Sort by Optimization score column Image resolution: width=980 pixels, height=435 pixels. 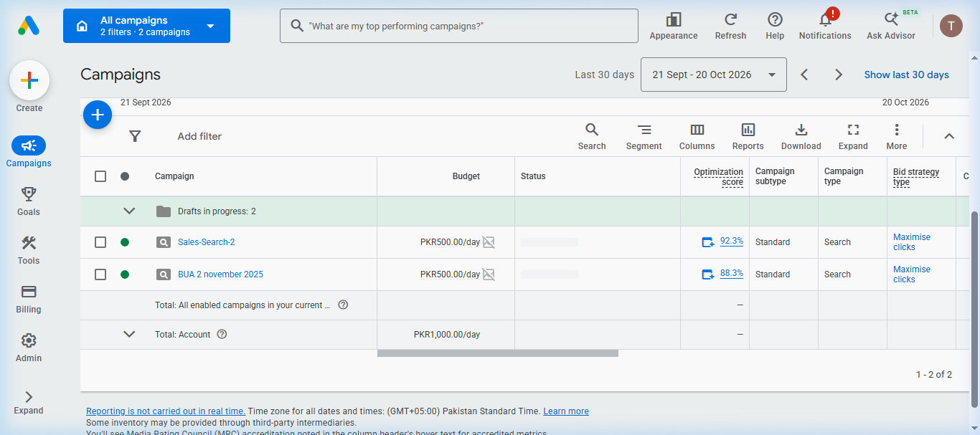(x=719, y=177)
